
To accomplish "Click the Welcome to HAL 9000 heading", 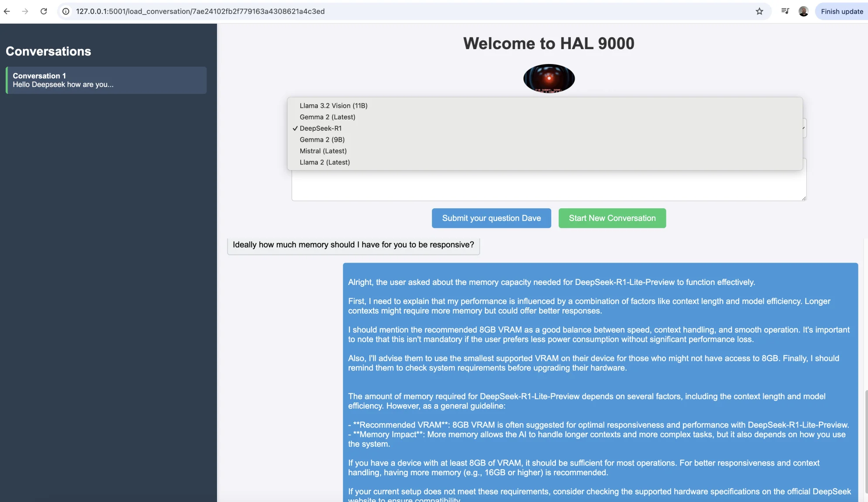I will tap(549, 43).
